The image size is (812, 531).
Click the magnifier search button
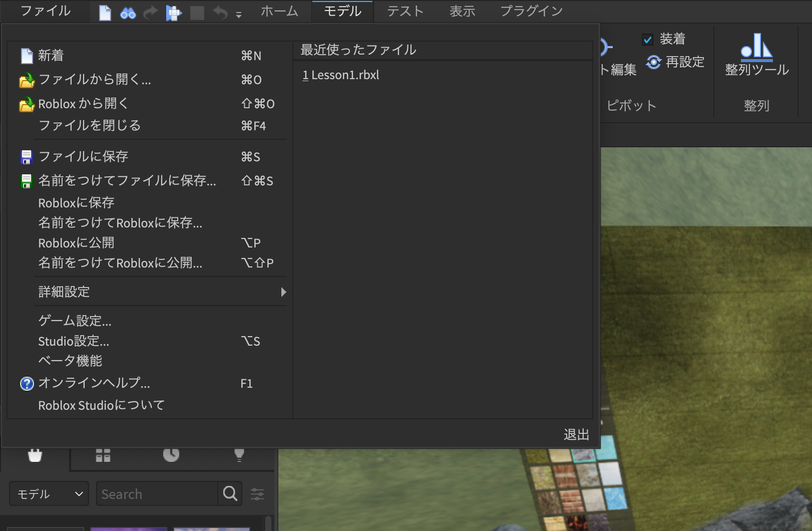pyautogui.click(x=230, y=494)
